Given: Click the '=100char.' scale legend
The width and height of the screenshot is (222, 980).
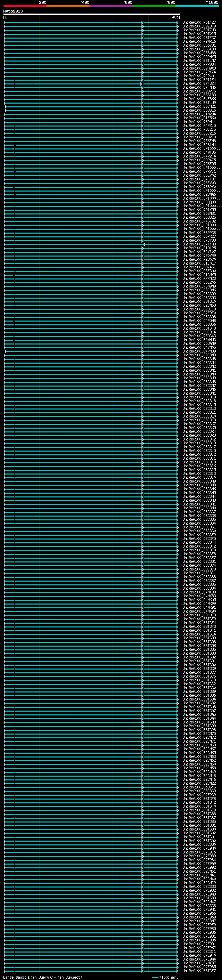Looking at the screenshot, I should tap(165, 977).
